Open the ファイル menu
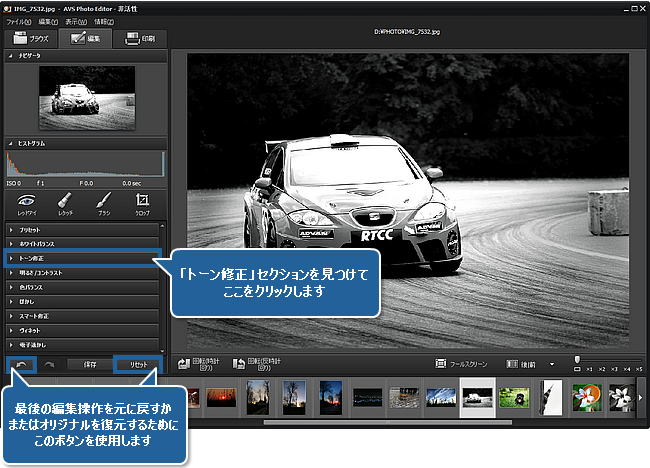The width and height of the screenshot is (650, 468). [x=19, y=20]
